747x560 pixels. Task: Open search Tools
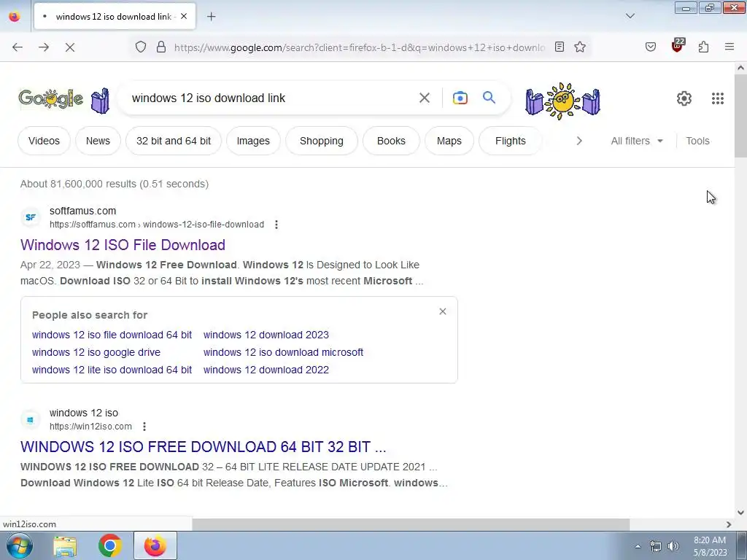click(697, 141)
